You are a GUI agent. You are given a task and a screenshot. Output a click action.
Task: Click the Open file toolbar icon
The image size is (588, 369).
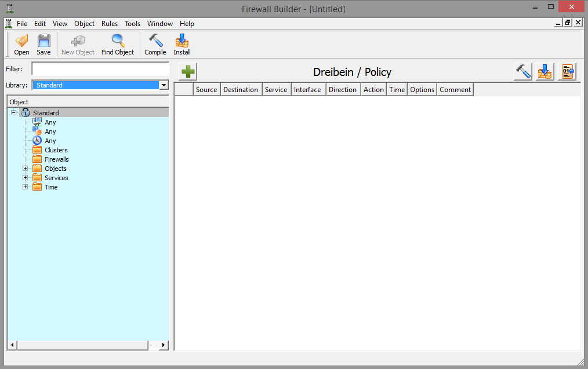tap(21, 44)
